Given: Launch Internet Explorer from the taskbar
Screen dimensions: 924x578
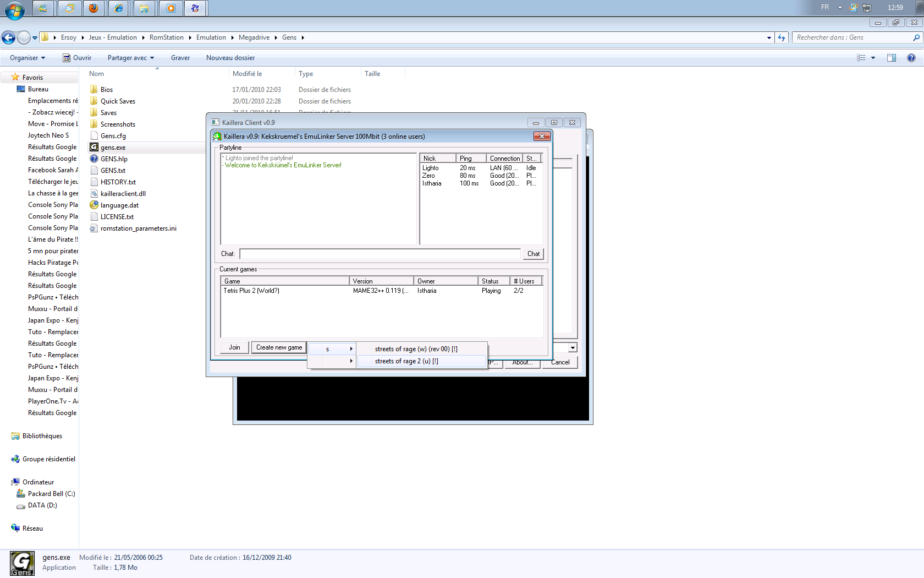Looking at the screenshot, I should pyautogui.click(x=119, y=8).
